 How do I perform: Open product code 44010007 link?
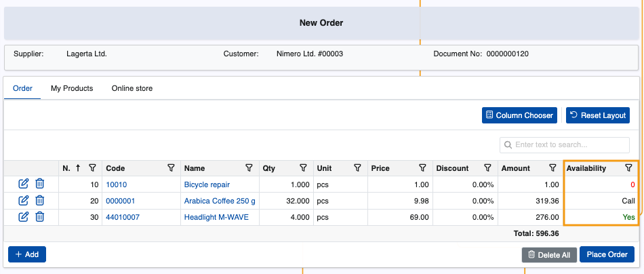pyautogui.click(x=123, y=217)
